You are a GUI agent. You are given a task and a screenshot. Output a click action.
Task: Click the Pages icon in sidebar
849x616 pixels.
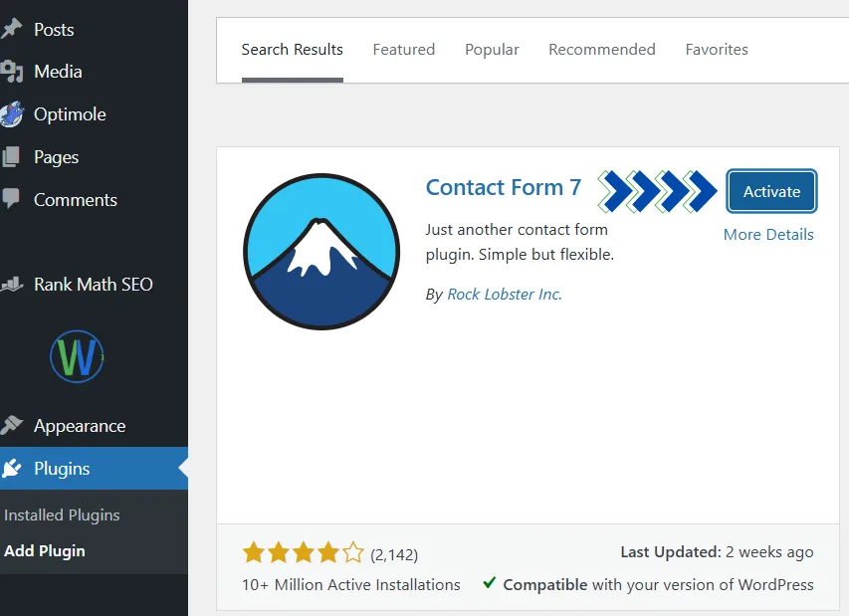(x=12, y=157)
